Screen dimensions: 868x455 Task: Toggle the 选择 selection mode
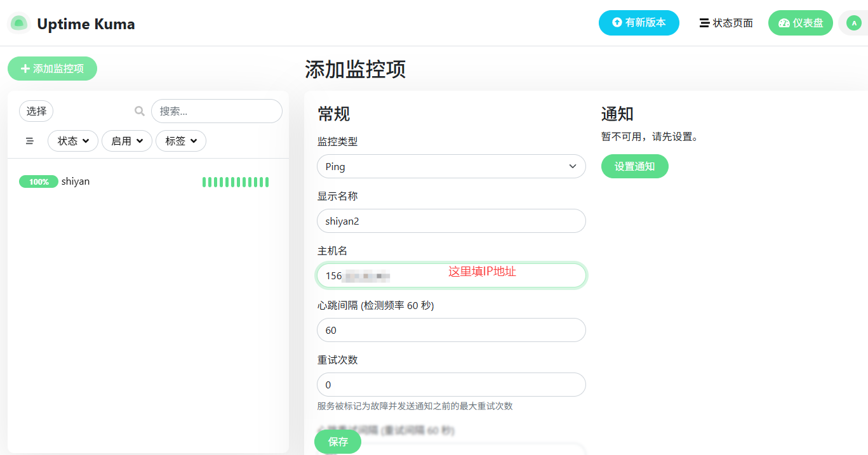click(x=36, y=111)
